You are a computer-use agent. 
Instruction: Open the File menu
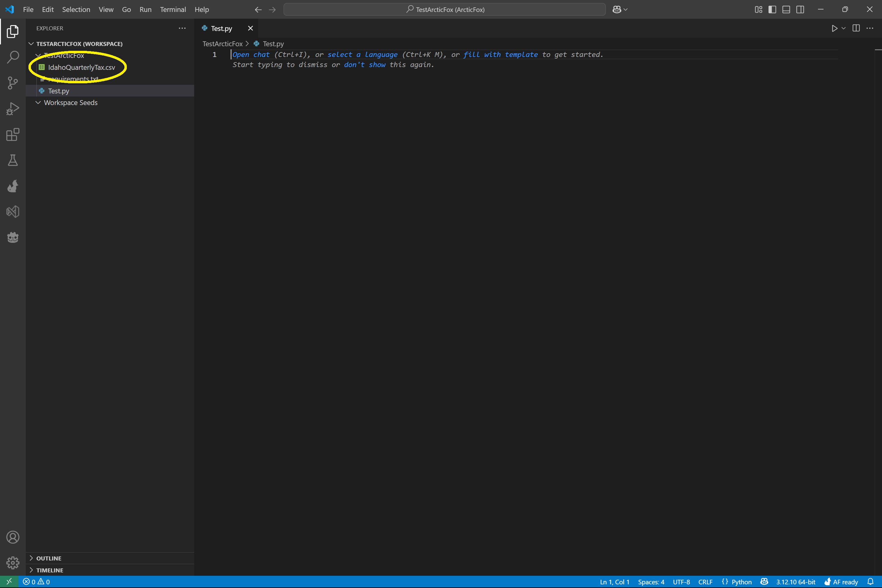point(28,10)
